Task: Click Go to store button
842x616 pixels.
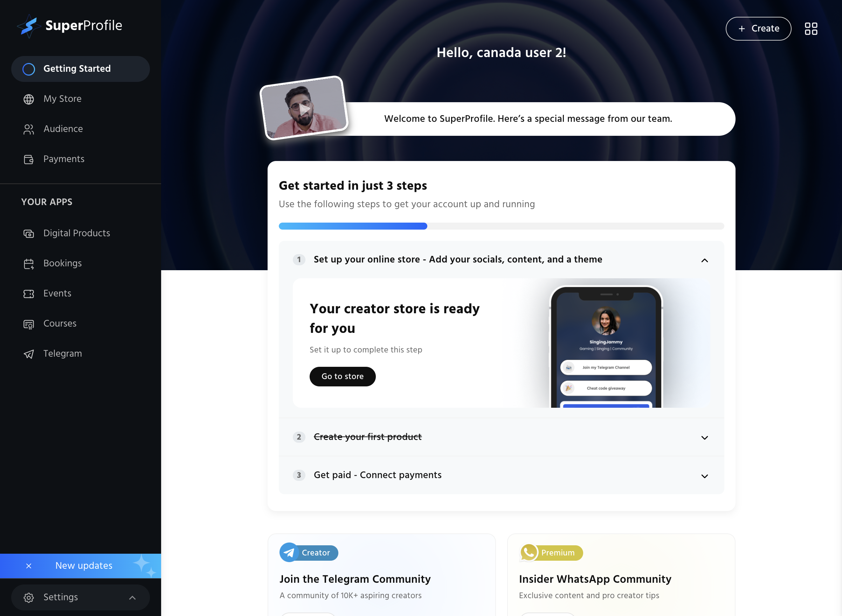Action: pyautogui.click(x=343, y=376)
